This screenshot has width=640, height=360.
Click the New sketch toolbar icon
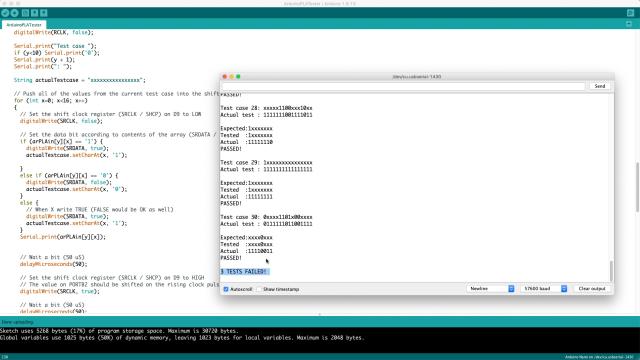point(25,13)
